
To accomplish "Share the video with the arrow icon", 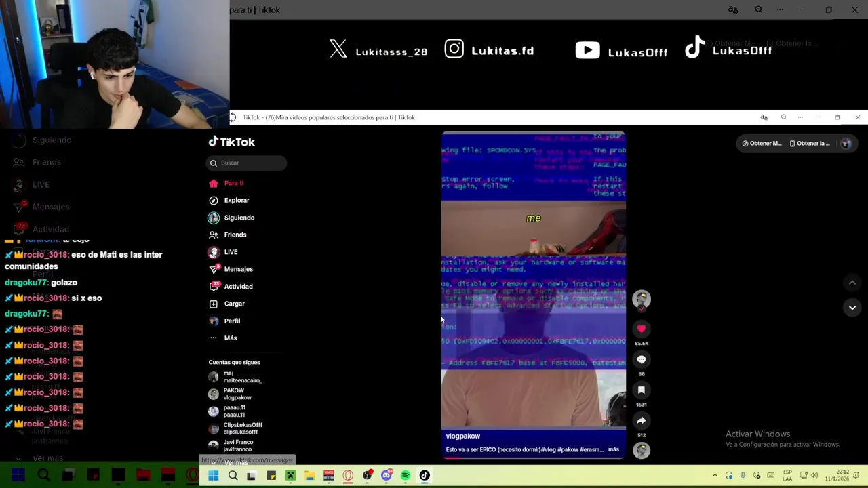I will pyautogui.click(x=641, y=420).
